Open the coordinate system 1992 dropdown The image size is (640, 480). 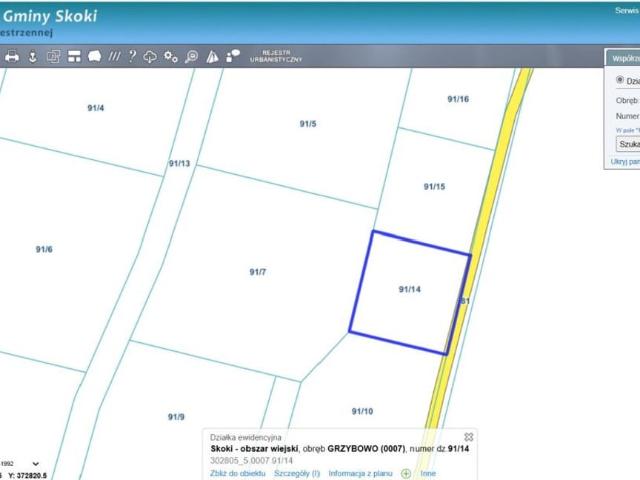point(36,464)
